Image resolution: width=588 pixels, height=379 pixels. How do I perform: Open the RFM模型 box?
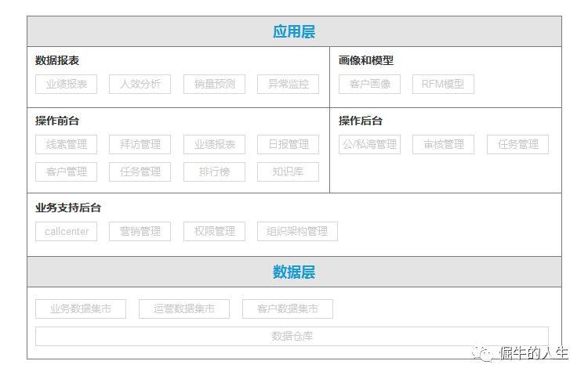[443, 84]
